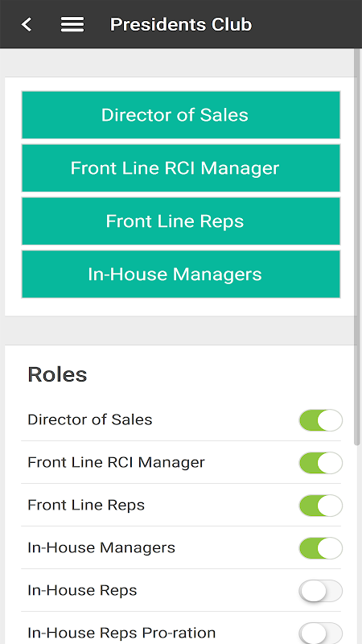Click the vertical scrollbar thumb
Viewport: 362px width, 644px height.
coord(357,247)
